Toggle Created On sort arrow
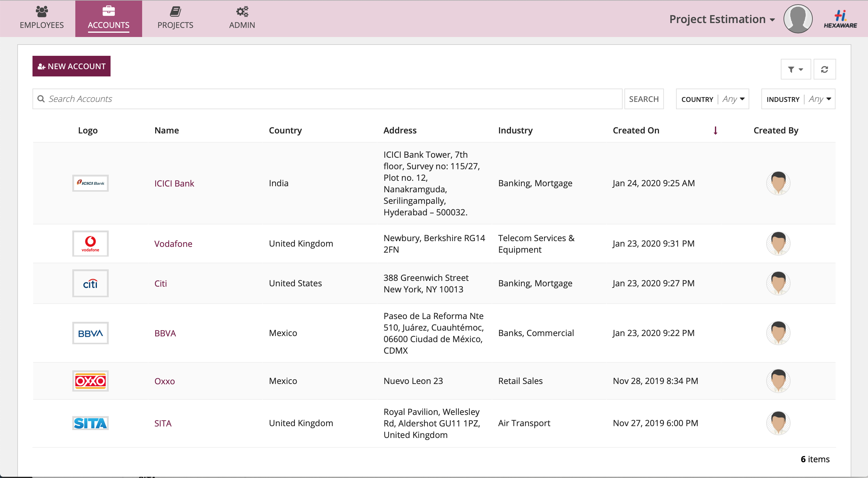This screenshot has height=478, width=868. click(715, 131)
